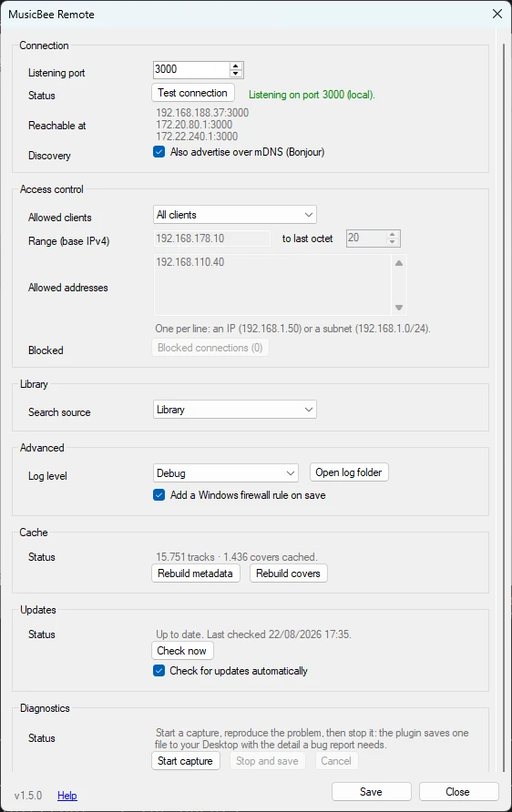The height and width of the screenshot is (812, 512).
Task: Decrease the last octet value arrow
Action: click(393, 242)
